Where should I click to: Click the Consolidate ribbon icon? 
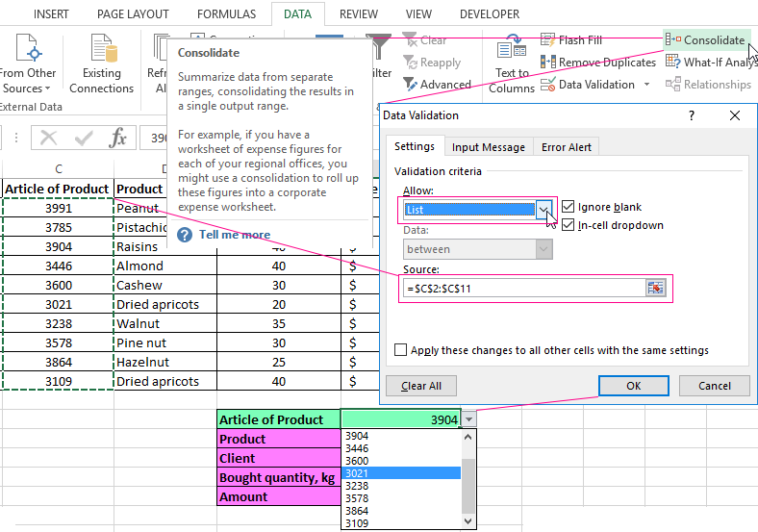(672, 40)
